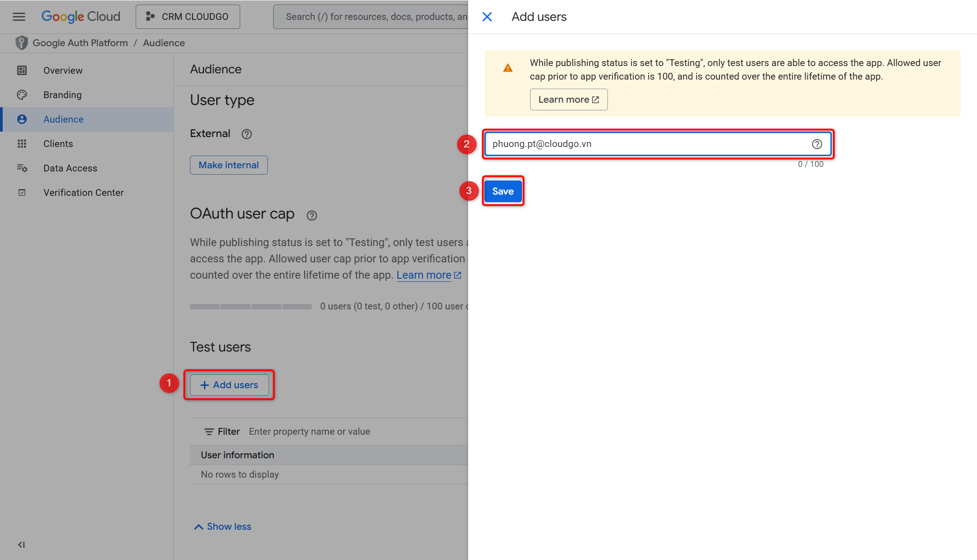Screen dimensions: 977x560
Task: Click the Verification Center checkmark icon
Action: (22, 192)
